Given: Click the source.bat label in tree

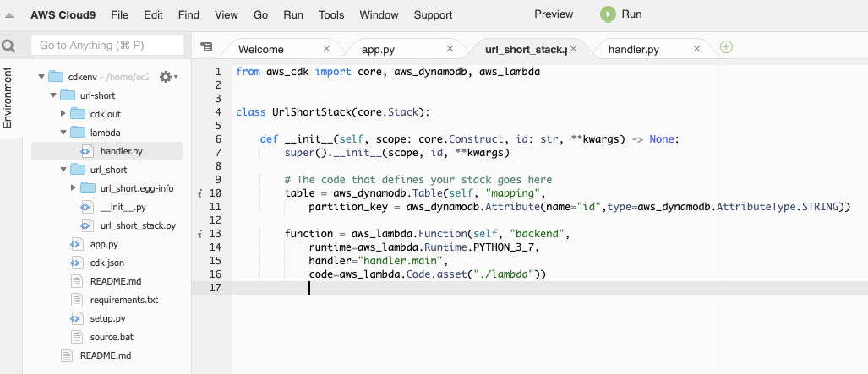Looking at the screenshot, I should pyautogui.click(x=112, y=337).
